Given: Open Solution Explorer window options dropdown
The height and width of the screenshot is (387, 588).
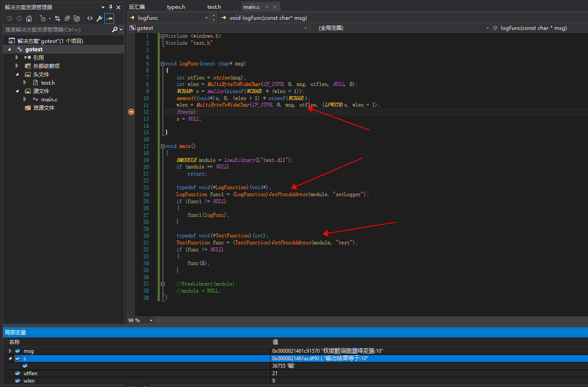Looking at the screenshot, I should tap(103, 7).
